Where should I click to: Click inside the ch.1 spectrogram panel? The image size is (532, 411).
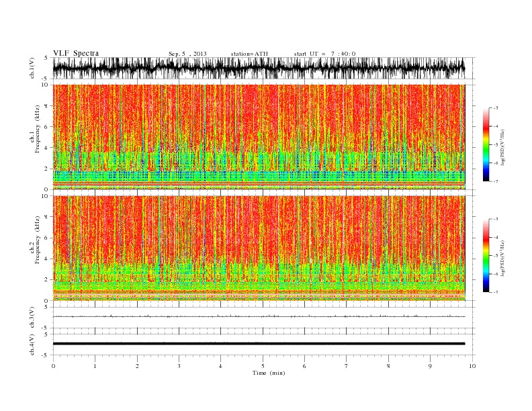tap(259, 137)
